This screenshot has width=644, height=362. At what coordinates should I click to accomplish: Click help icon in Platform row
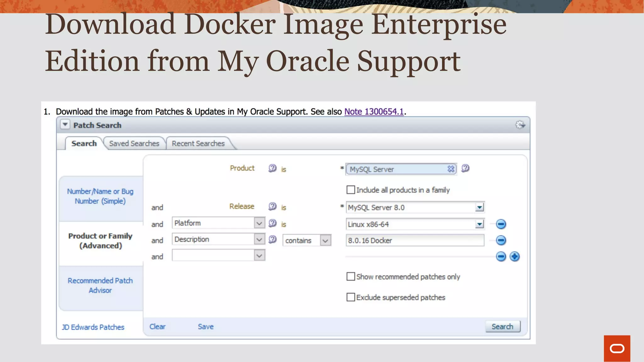coord(272,223)
